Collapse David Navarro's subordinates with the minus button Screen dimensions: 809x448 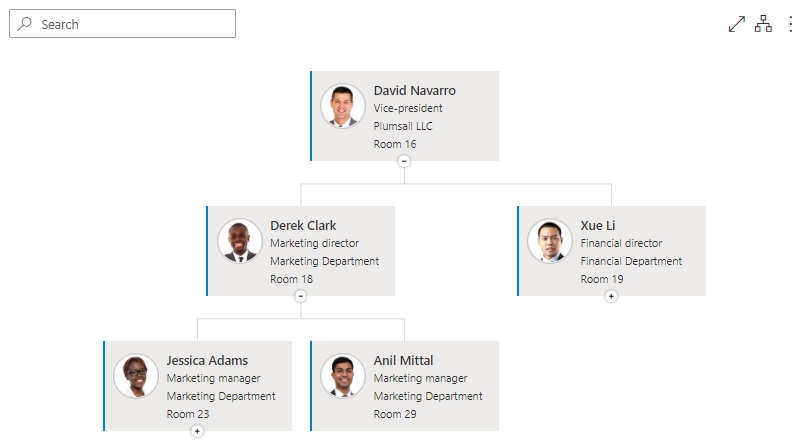coord(404,161)
